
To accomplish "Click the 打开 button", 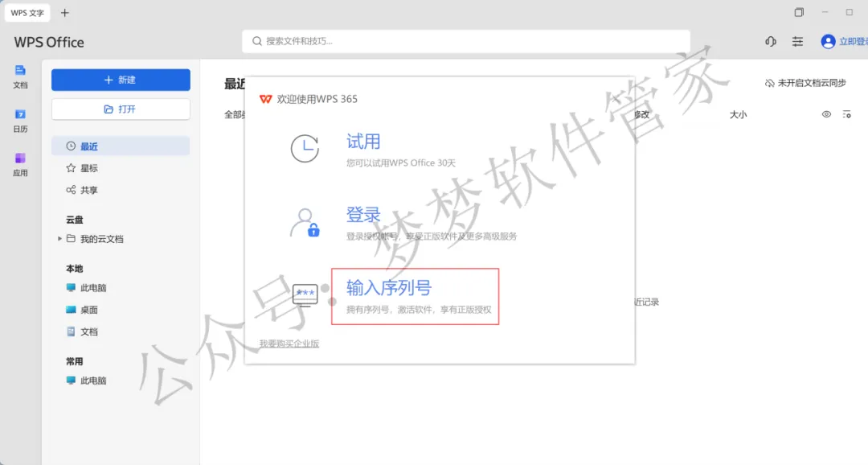I will pos(121,109).
